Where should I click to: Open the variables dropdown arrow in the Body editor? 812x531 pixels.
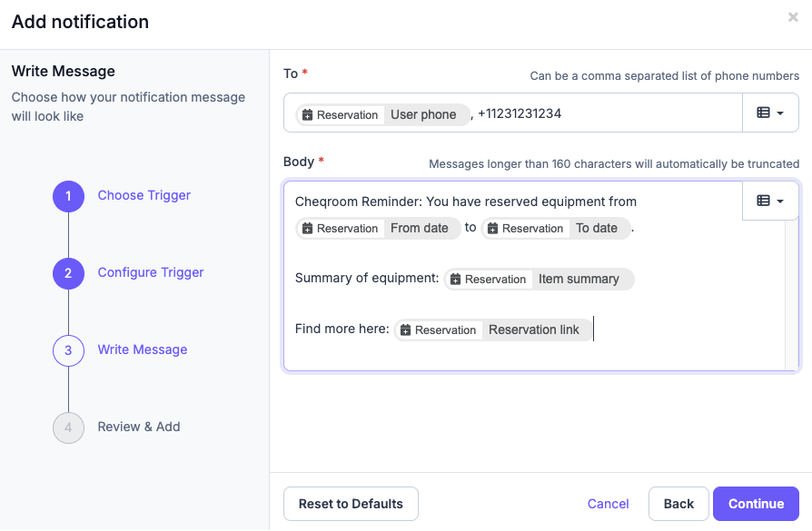[779, 201]
